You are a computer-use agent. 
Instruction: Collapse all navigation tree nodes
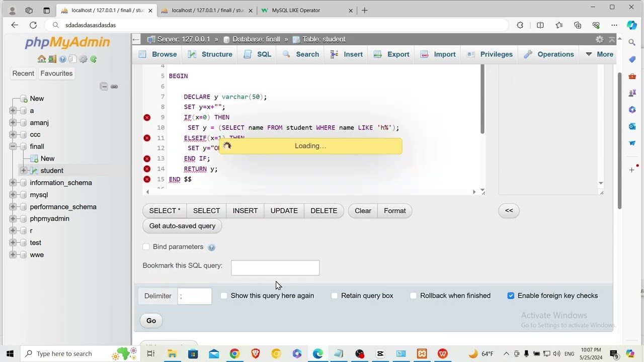pos(104,86)
